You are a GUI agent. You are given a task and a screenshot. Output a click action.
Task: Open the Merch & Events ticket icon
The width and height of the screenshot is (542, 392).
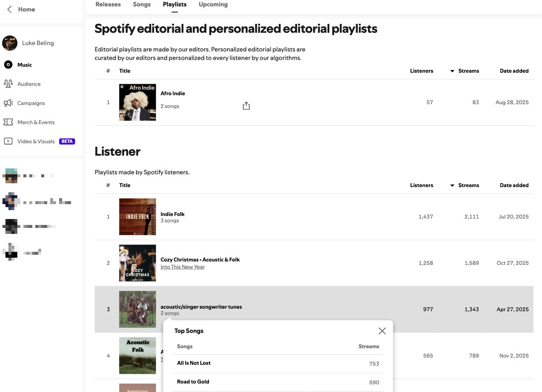(x=8, y=122)
